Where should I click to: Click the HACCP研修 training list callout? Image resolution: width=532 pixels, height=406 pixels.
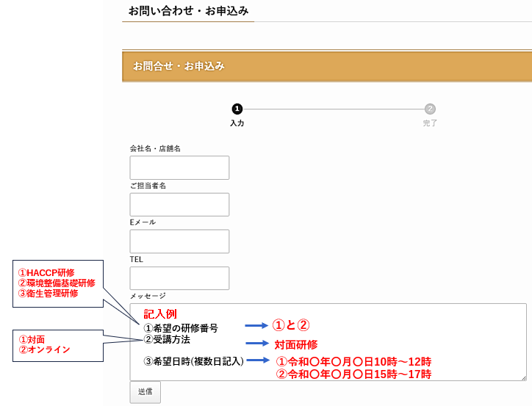click(x=57, y=283)
